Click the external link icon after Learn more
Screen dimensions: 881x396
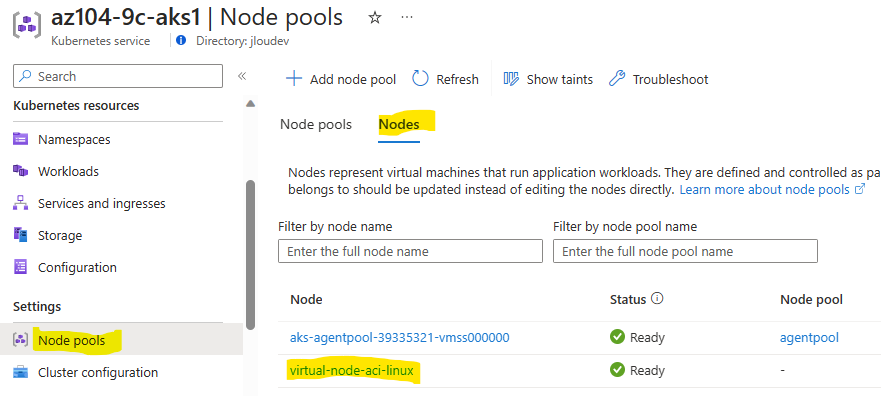[x=859, y=189]
